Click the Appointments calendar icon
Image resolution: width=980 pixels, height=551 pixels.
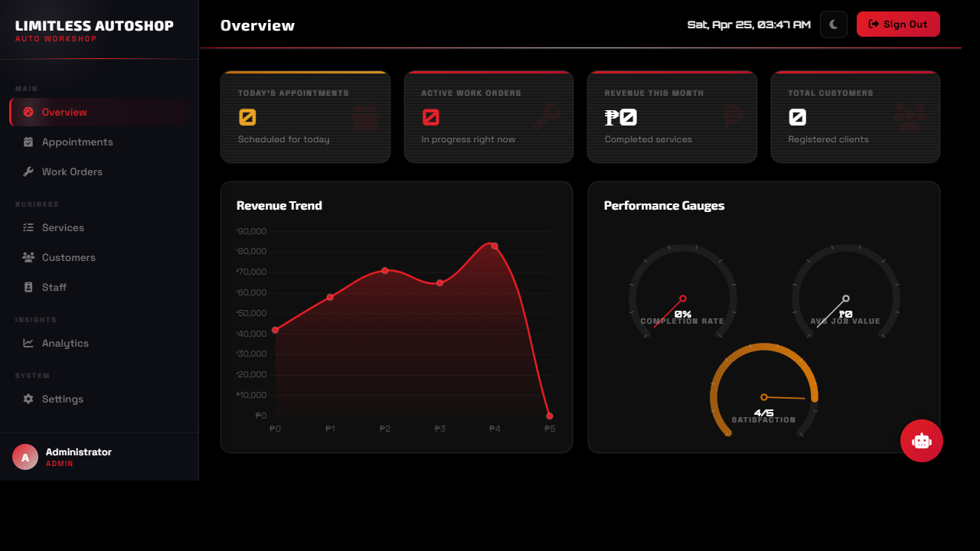click(28, 142)
